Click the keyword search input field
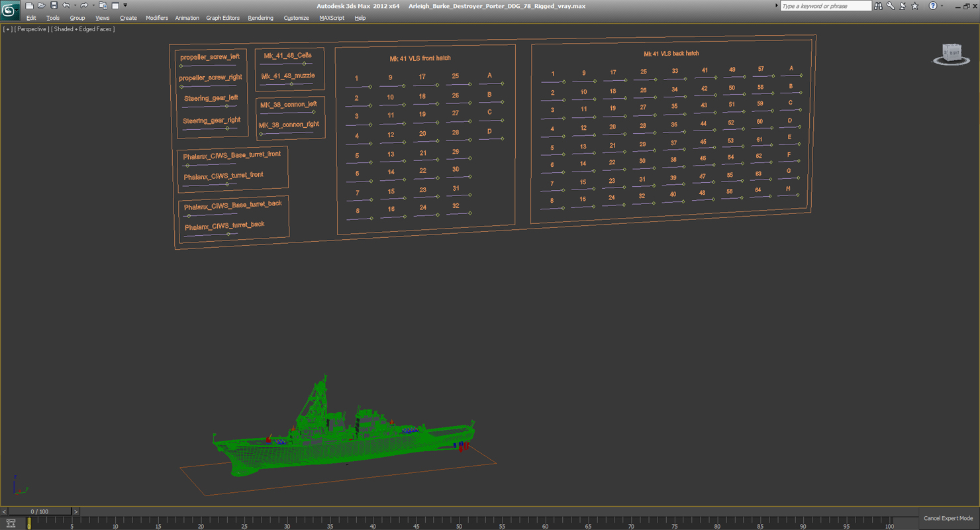The image size is (980, 530). tap(825, 6)
